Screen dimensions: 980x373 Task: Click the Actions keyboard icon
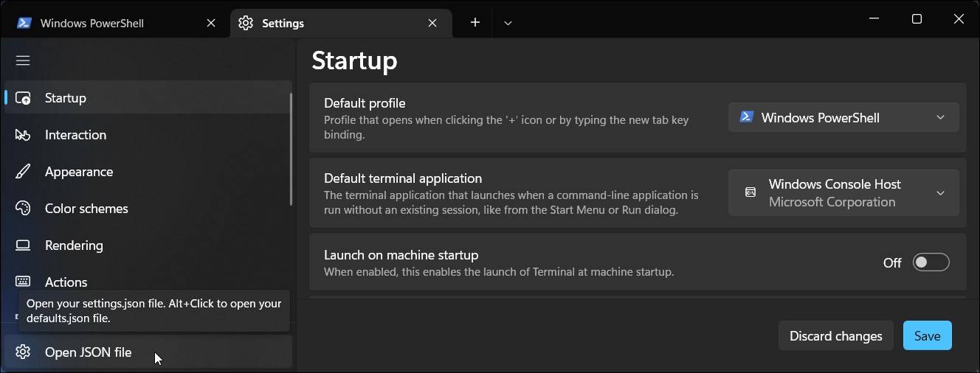pyautogui.click(x=23, y=282)
